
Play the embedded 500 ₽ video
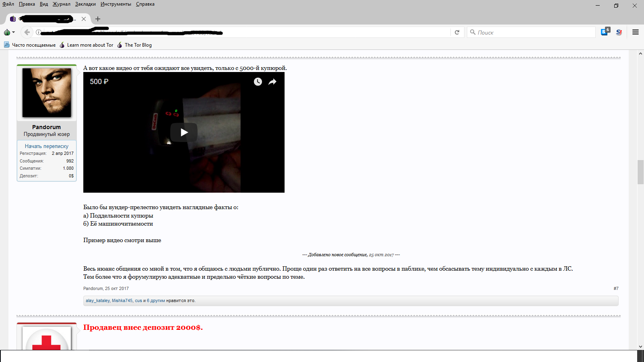pos(184,132)
